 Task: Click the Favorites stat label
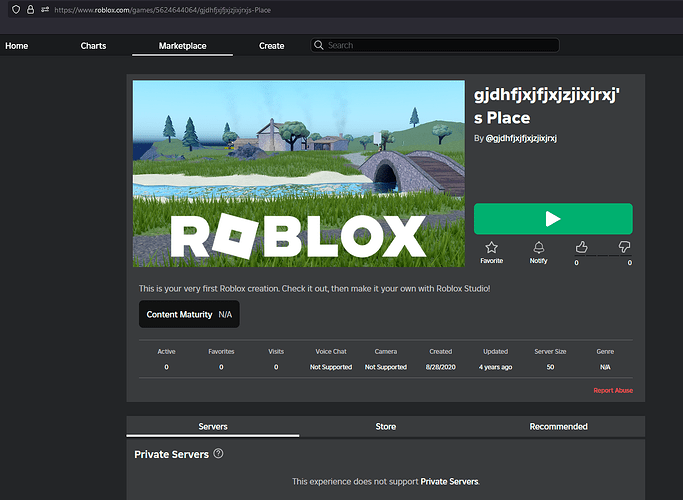tap(221, 351)
